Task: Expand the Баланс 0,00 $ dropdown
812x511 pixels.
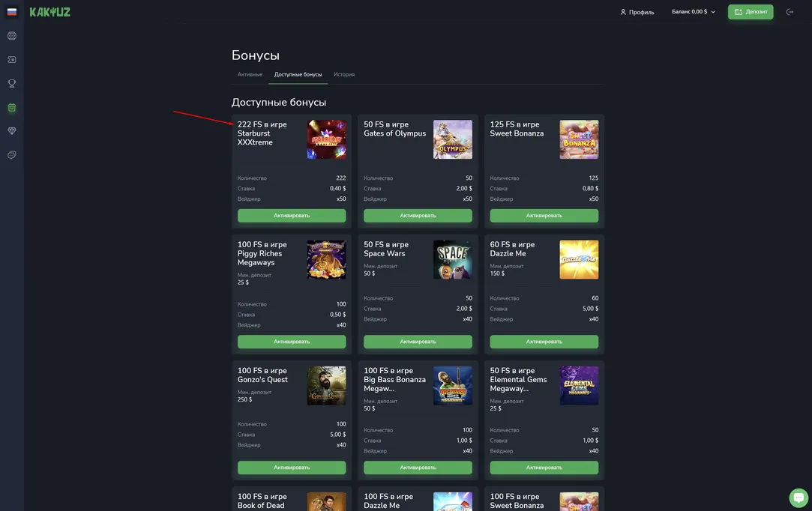Action: click(x=694, y=12)
